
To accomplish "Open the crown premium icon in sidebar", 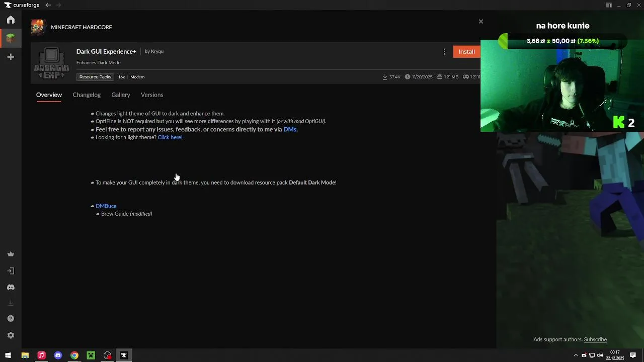I will [11, 254].
